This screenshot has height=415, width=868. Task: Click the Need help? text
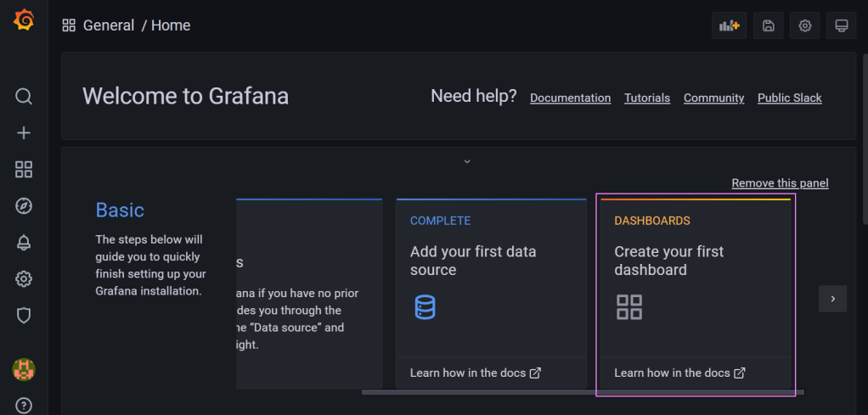click(473, 96)
